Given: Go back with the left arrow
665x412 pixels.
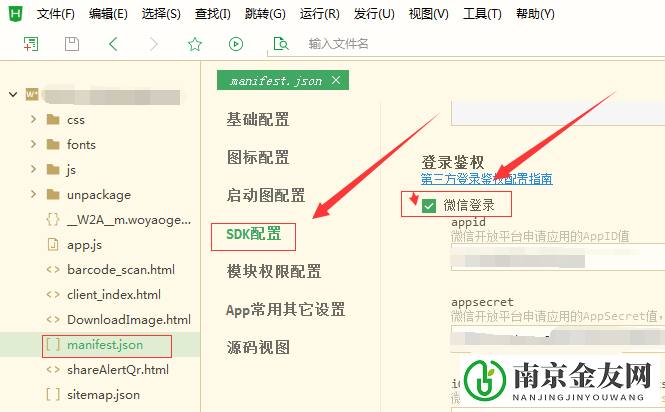Looking at the screenshot, I should 113,44.
